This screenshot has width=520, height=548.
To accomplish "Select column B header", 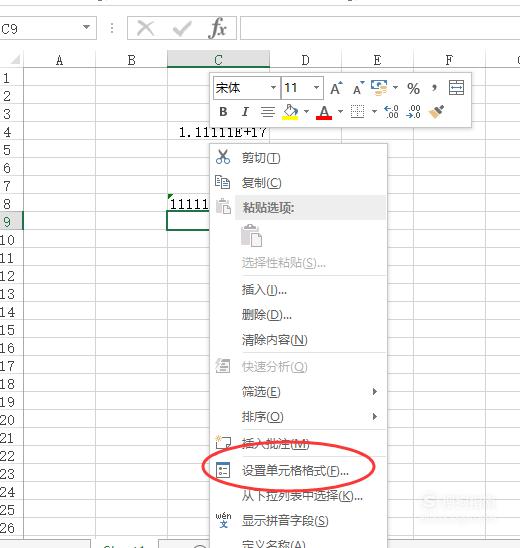I will coord(131,60).
